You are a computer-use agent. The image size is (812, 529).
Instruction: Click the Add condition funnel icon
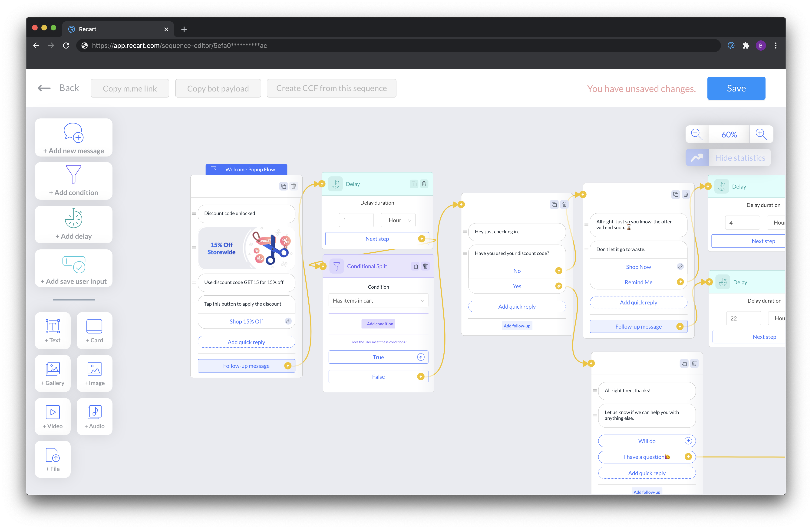pos(74,175)
